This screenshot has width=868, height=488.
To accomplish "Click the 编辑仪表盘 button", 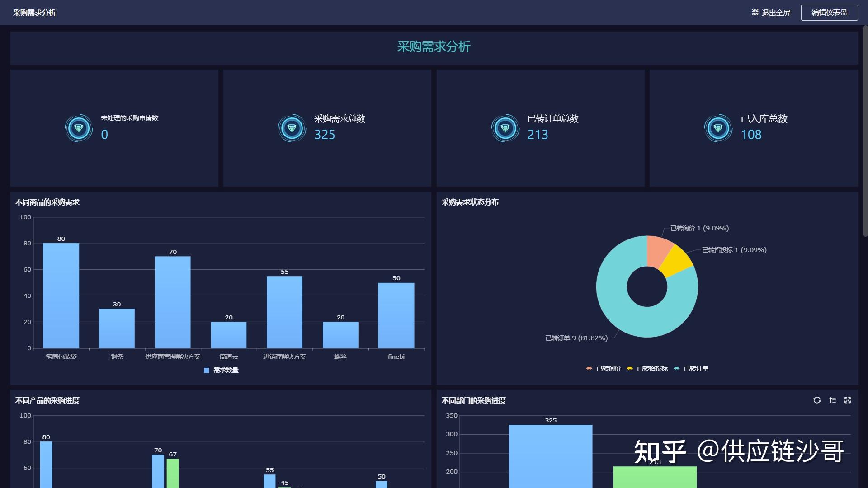I will [x=830, y=12].
